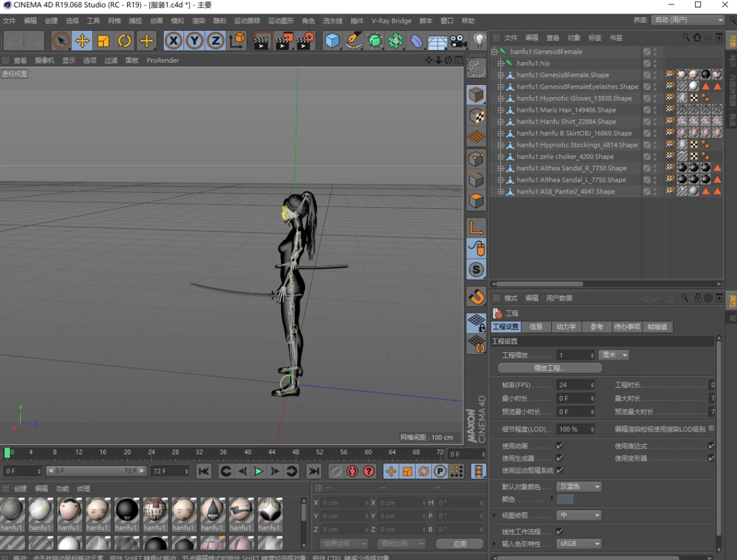This screenshot has width=737, height=560.
Task: Open the spline pen tool
Action: 353,41
